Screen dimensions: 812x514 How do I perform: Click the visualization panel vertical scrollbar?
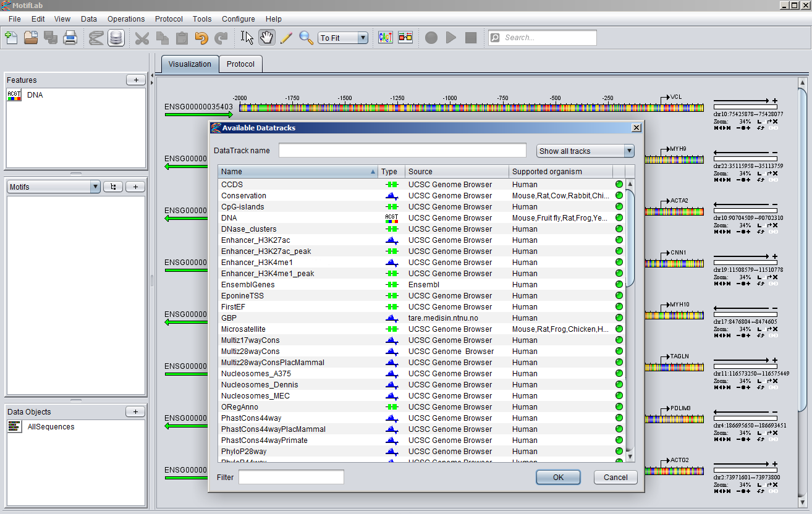coord(802,250)
